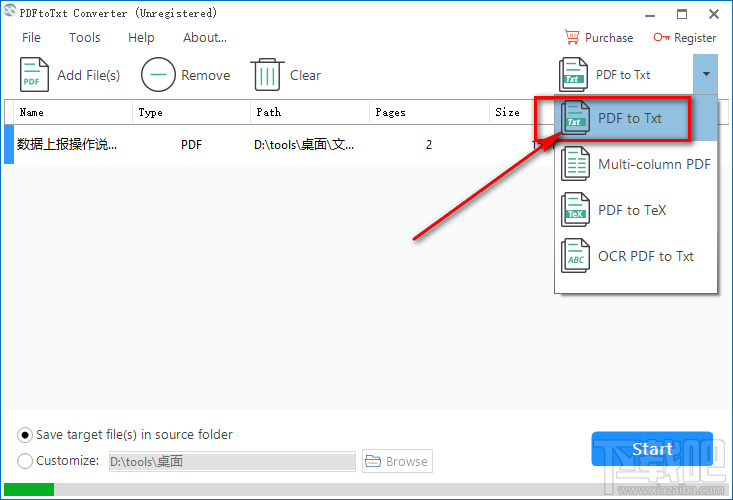Sort by the Type column header
733x500 pixels.
tap(192, 112)
